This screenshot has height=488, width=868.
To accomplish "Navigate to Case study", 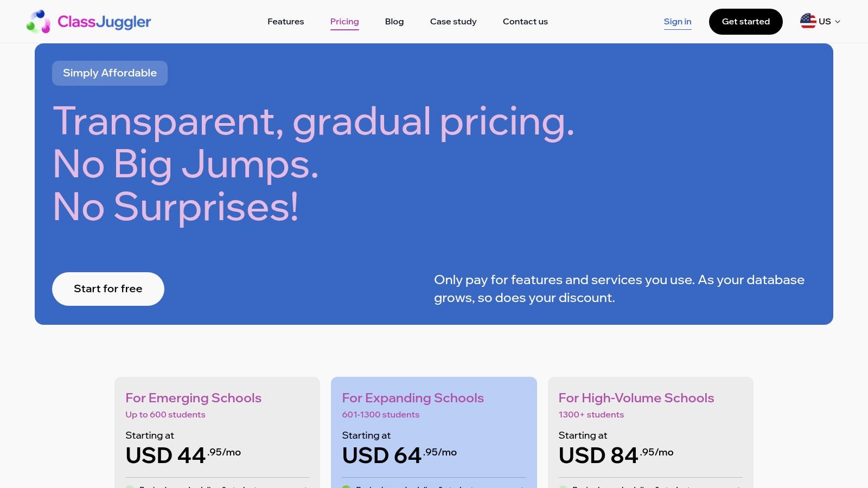I will pos(453,22).
